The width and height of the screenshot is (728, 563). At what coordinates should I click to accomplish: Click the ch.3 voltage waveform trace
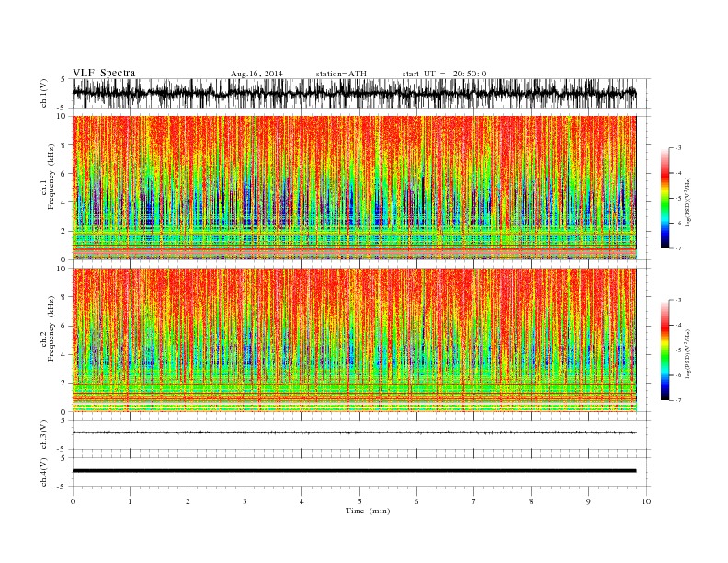(x=354, y=433)
